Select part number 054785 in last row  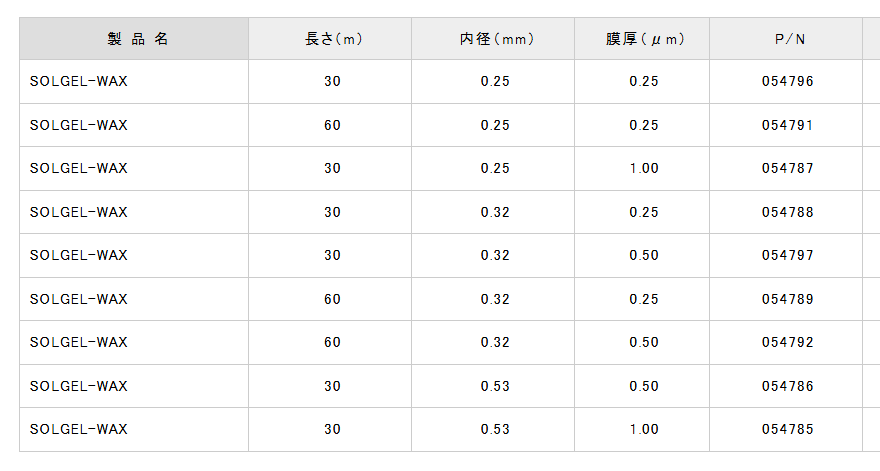788,429
